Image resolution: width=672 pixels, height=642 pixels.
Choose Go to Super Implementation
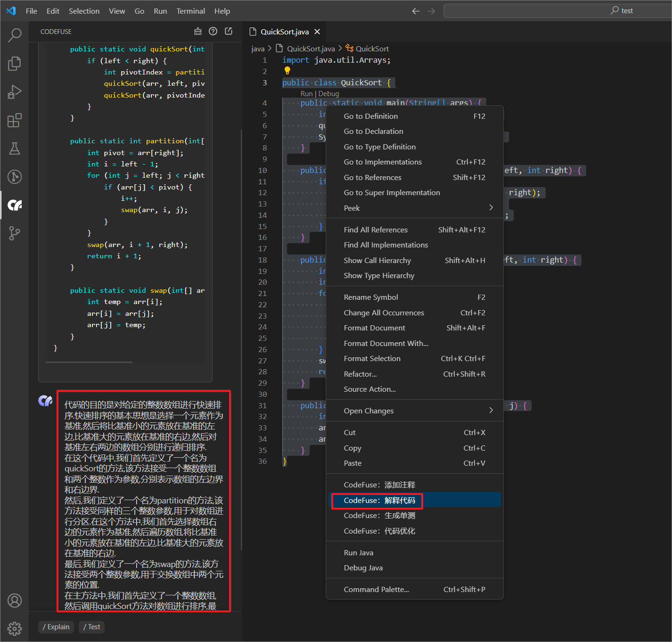click(x=415, y=192)
